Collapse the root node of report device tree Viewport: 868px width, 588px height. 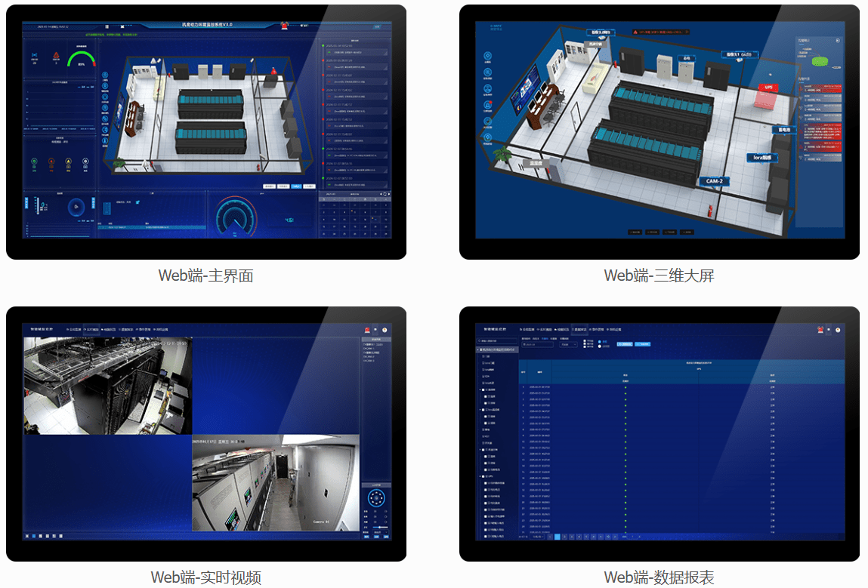click(478, 349)
